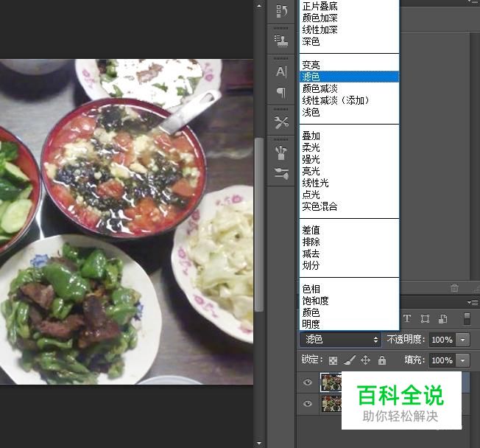480x448 pixels.
Task: Open the Character panel icon
Action: 281,71
